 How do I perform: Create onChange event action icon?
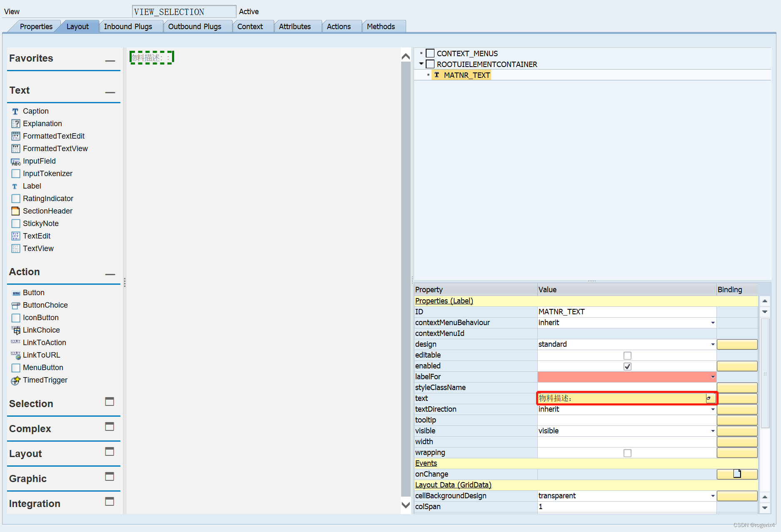pyautogui.click(x=737, y=474)
